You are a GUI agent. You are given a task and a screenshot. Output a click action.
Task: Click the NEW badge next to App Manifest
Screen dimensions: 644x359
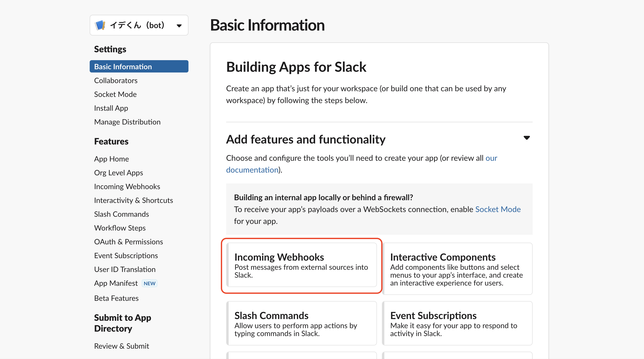coord(149,283)
